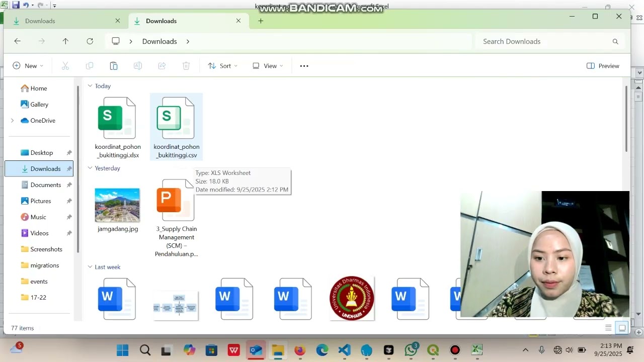The width and height of the screenshot is (644, 362).
Task: Open Screenshots folder in navigation pane
Action: pos(41,249)
